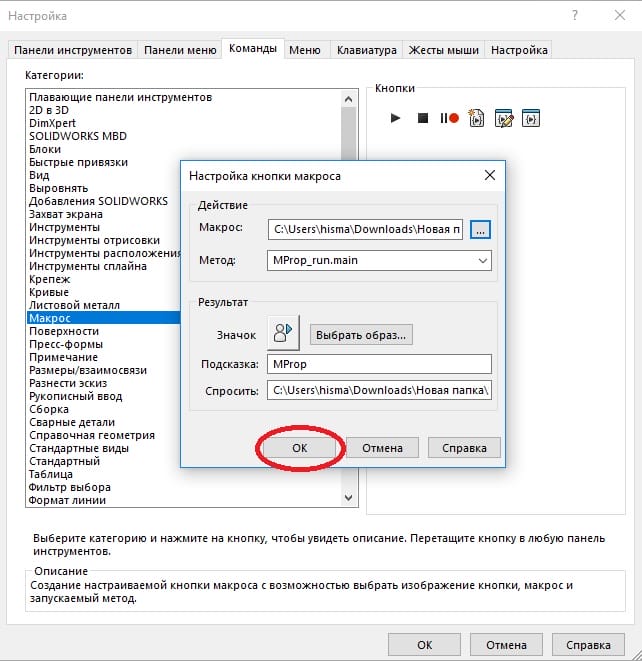Select Выровнять category
This screenshot has width=642, height=661.
tap(59, 188)
